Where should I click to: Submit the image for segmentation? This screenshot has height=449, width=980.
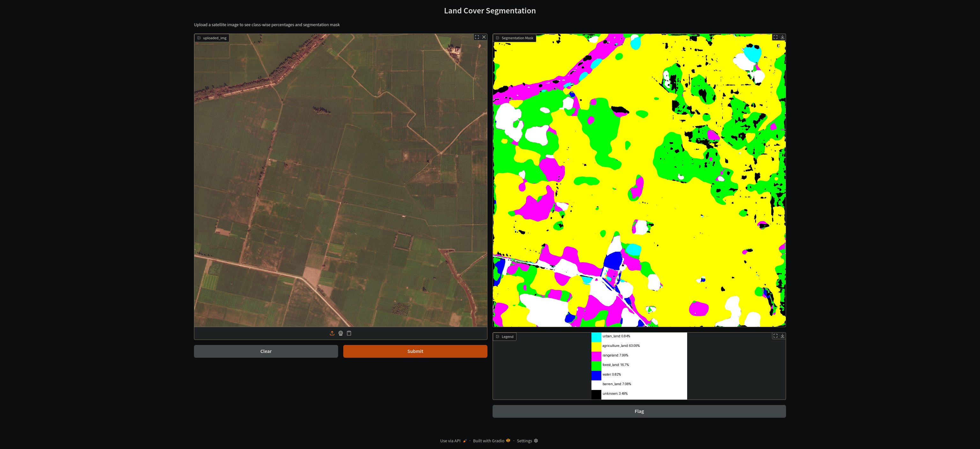[x=415, y=351]
